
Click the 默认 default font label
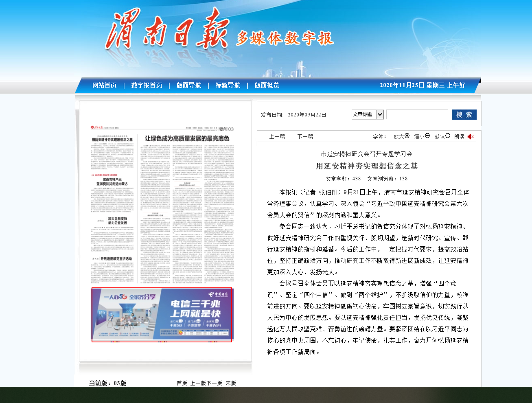[440, 136]
